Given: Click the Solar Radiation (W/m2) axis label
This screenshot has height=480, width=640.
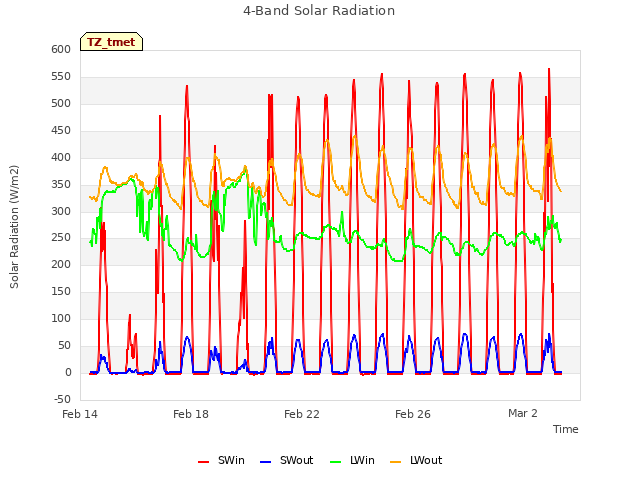Looking at the screenshot, I should point(14,227).
